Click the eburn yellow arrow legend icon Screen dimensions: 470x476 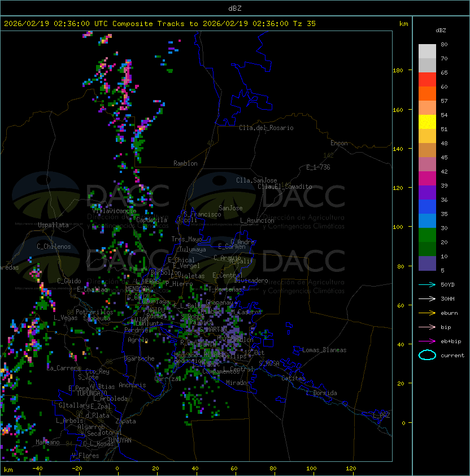point(427,313)
